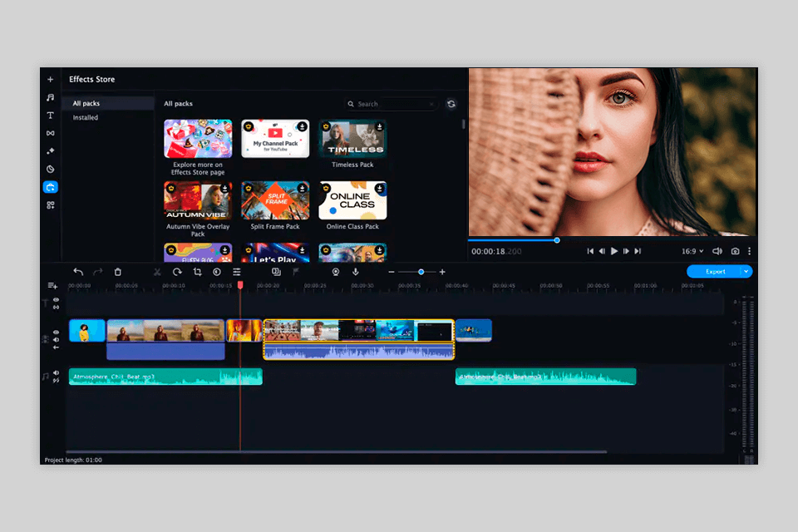Undo the last timeline action

pos(78,272)
